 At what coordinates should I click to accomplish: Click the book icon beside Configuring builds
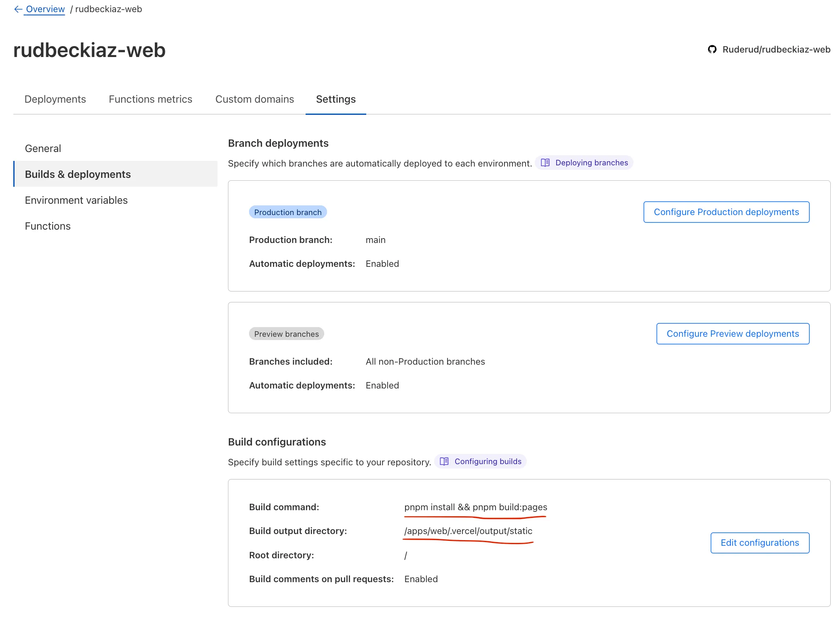pyautogui.click(x=444, y=461)
